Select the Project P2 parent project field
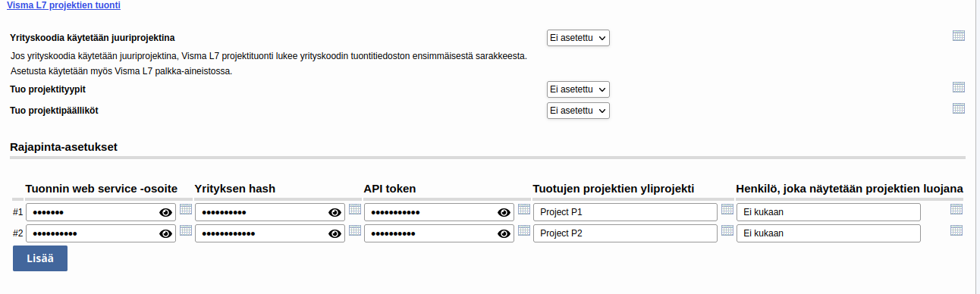This screenshot has height=294, width=980. coord(625,233)
